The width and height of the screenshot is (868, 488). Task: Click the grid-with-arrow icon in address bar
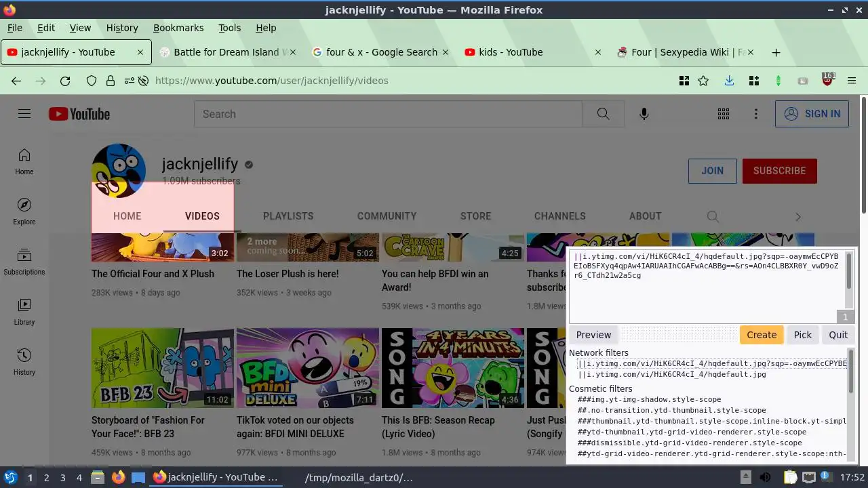[x=684, y=81]
